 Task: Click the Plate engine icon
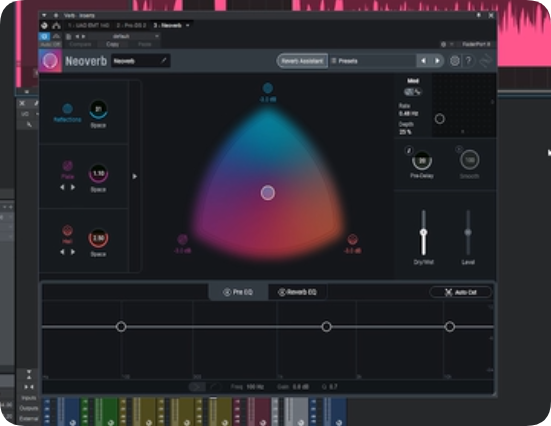(67, 166)
